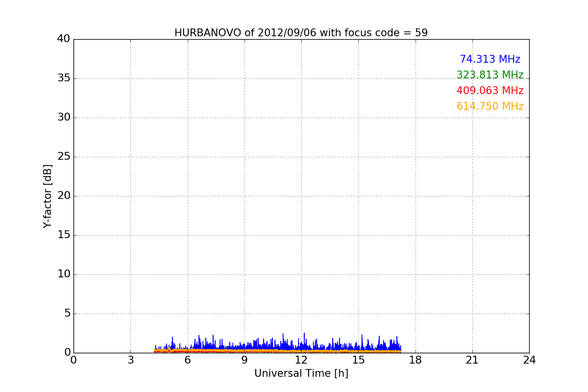The image size is (588, 392).
Task: Click the plot title mentioning HURBANOVO
Action: click(301, 33)
